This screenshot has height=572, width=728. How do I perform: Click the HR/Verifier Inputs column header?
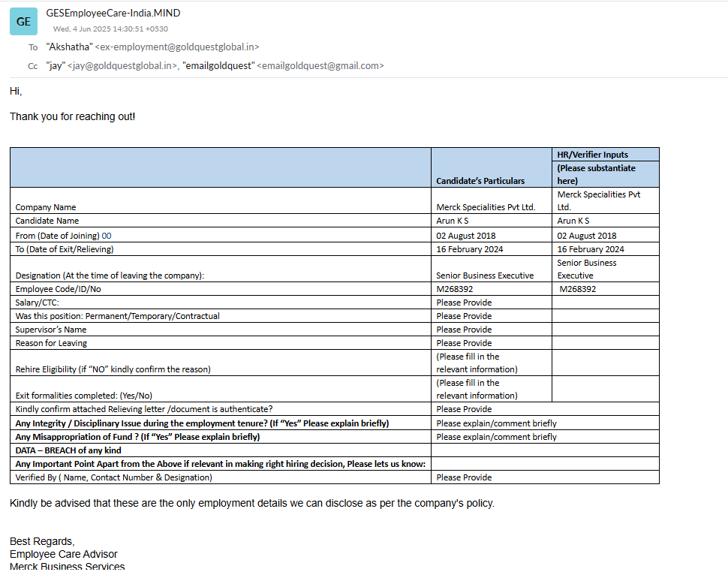593,155
